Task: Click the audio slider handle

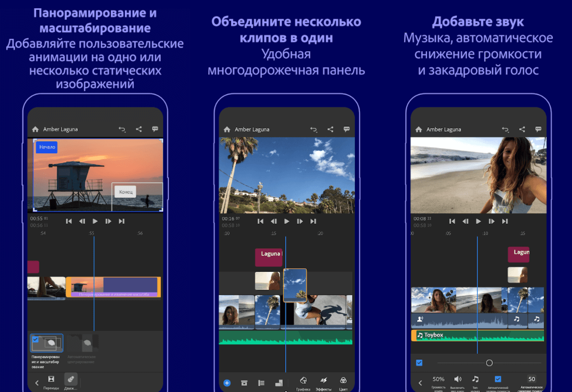Action: [489, 363]
